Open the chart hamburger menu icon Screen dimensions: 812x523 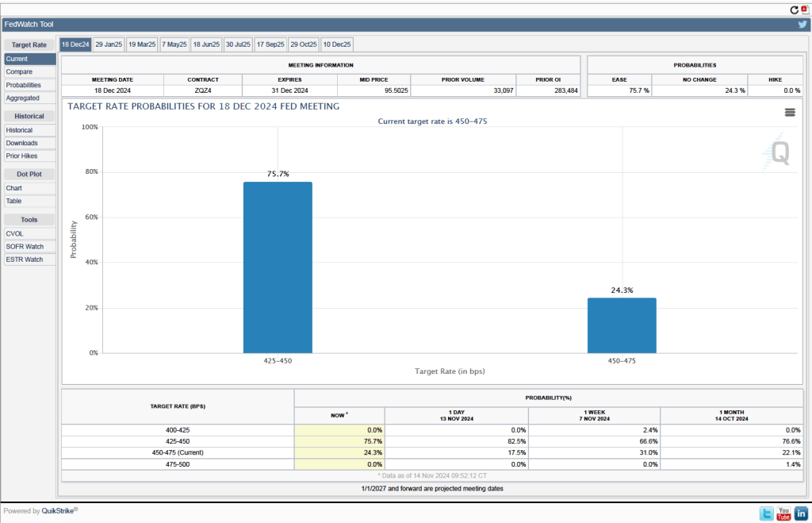[x=790, y=113]
